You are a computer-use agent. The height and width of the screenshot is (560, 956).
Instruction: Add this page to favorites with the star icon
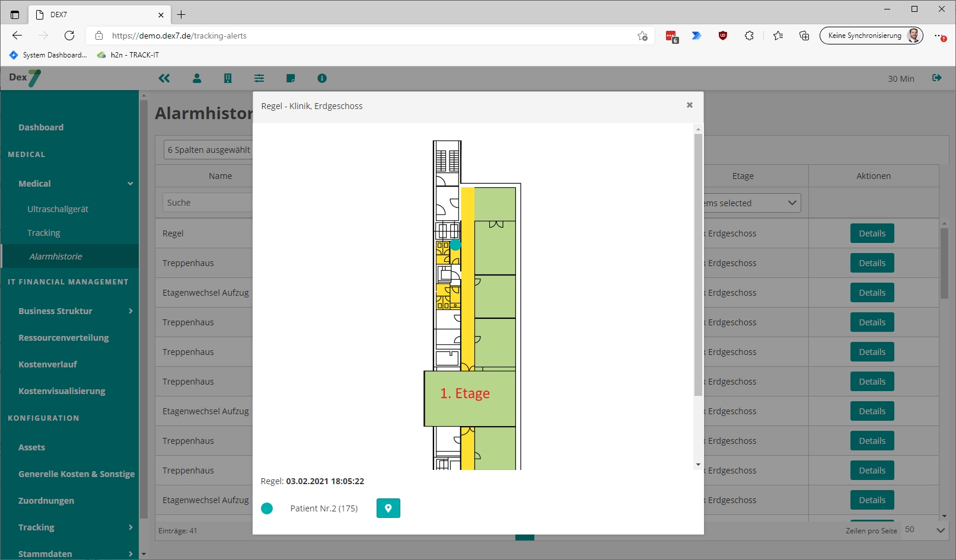[642, 36]
